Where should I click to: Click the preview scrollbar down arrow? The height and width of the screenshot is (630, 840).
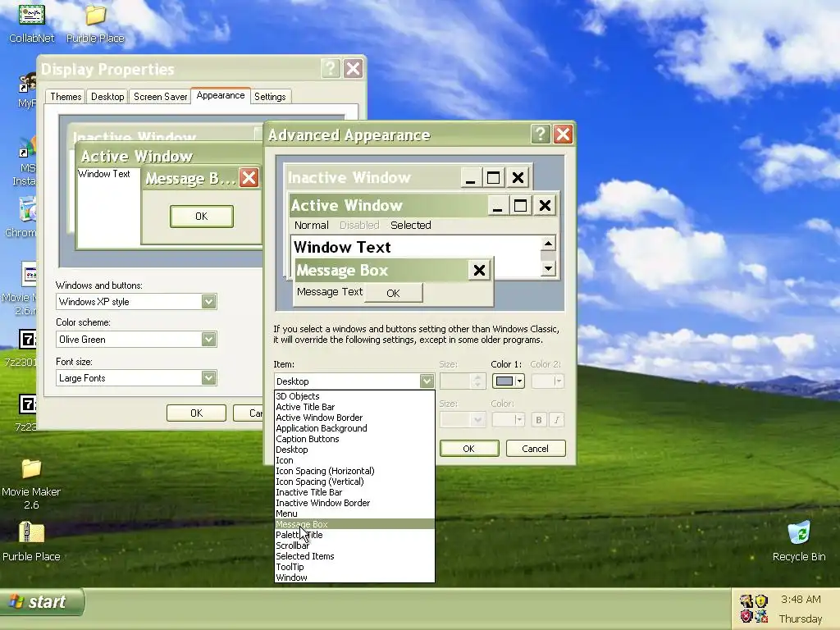pos(548,268)
